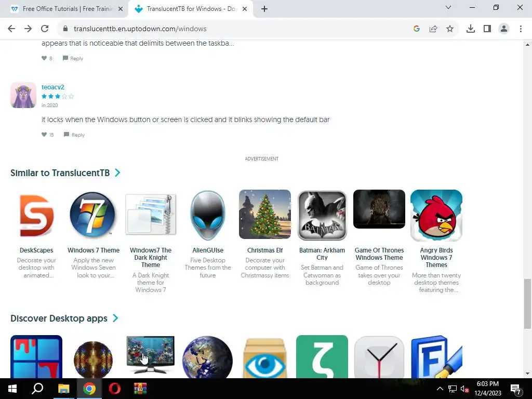
Task: Close the TranslucentTB tab
Action: point(245,9)
